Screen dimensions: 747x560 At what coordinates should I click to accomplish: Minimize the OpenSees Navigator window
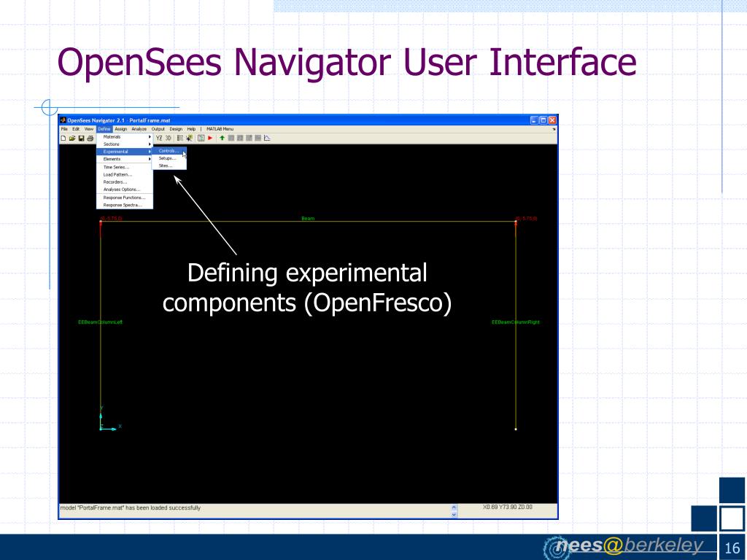pos(534,120)
